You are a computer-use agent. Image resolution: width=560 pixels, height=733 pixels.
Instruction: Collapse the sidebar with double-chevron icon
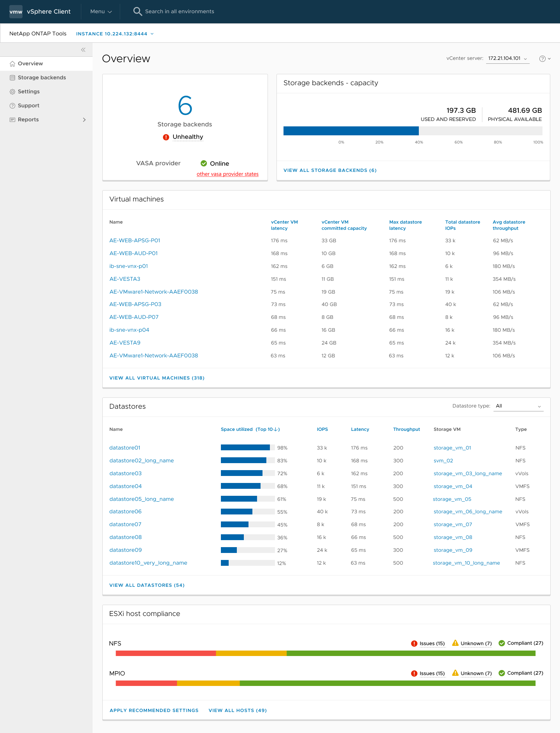point(83,50)
